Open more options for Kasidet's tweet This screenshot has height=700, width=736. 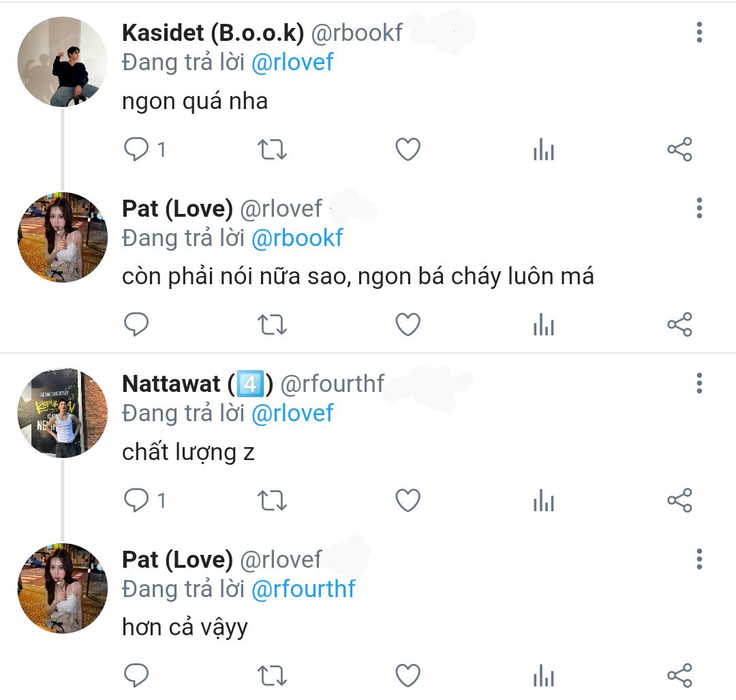click(699, 32)
